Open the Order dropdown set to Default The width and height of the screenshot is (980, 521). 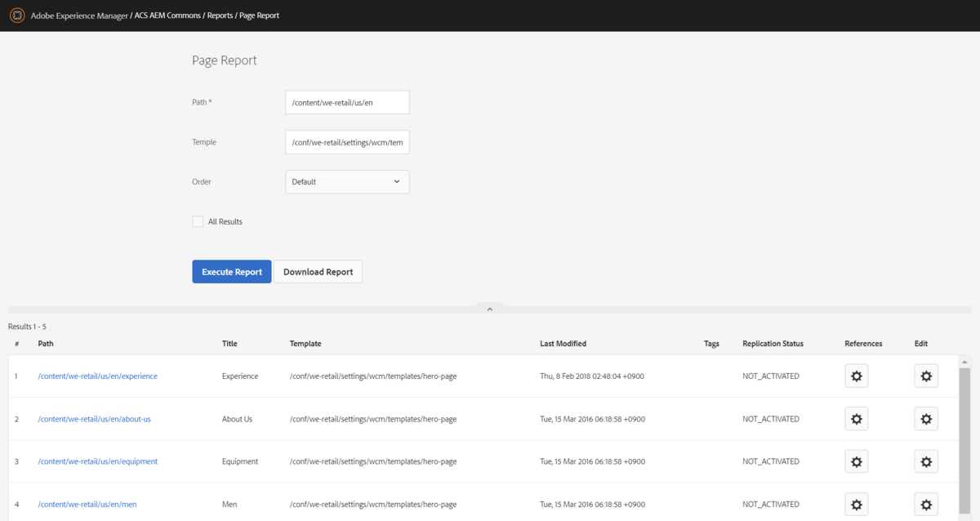347,181
